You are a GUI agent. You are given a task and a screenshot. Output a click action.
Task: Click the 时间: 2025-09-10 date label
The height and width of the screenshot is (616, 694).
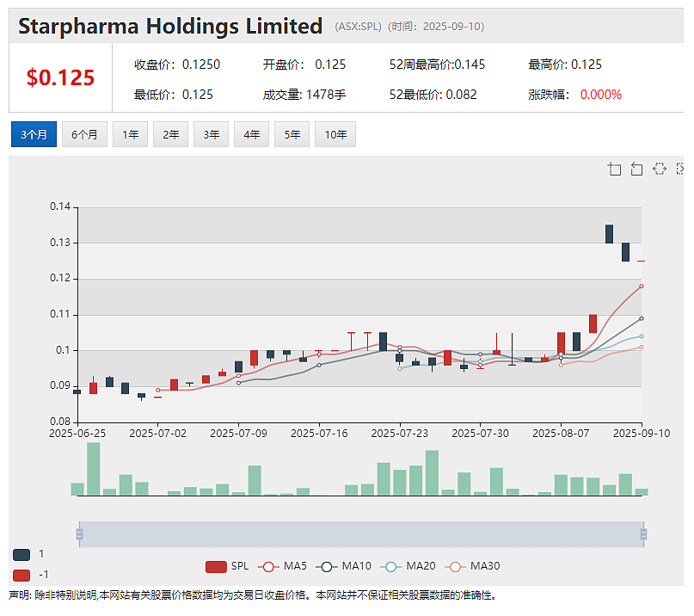point(436,27)
